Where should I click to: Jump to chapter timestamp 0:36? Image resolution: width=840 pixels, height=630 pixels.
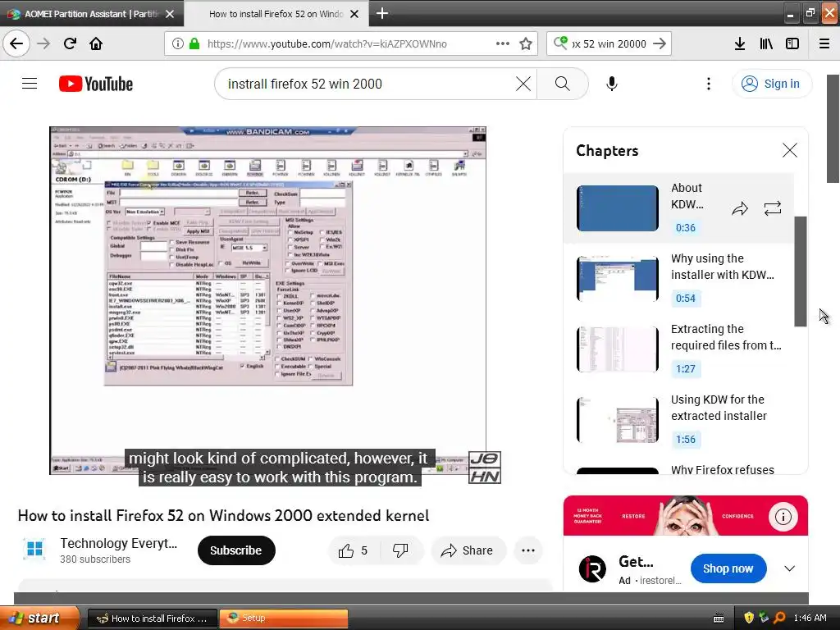click(x=685, y=228)
